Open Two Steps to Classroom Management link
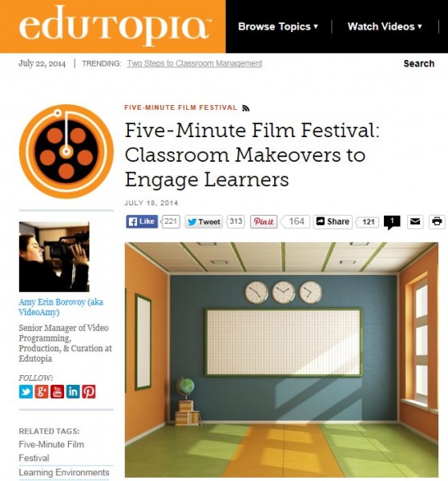Viewport: 448px width, 481px height. coord(195,63)
